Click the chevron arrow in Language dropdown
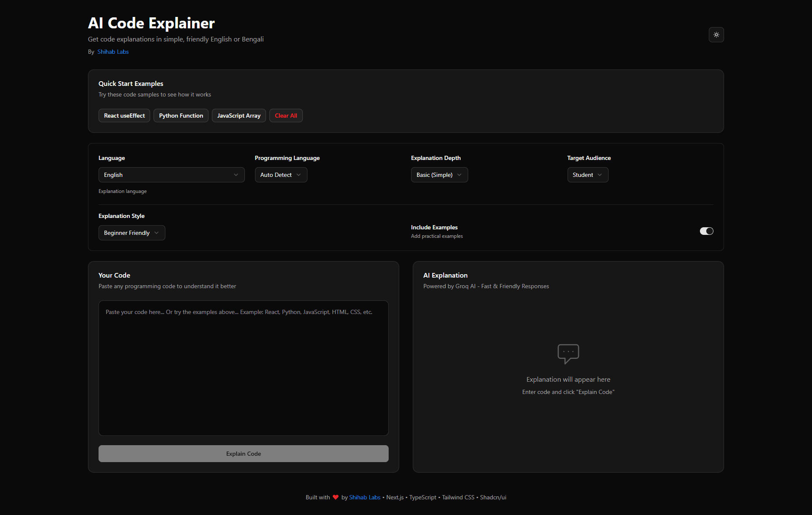812x515 pixels. click(x=236, y=175)
